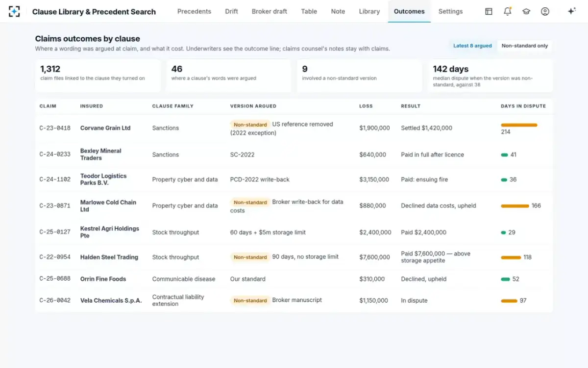Click the 214 days dispute bar
588x368 pixels.
click(519, 125)
